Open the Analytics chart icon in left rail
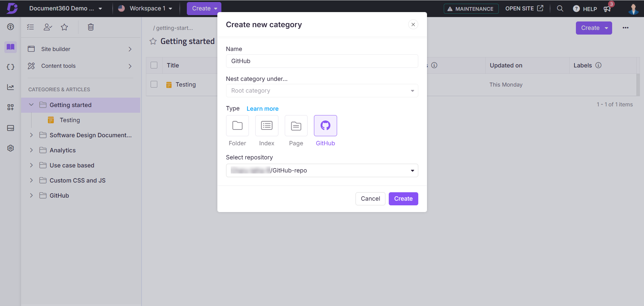644x306 pixels. point(10,87)
